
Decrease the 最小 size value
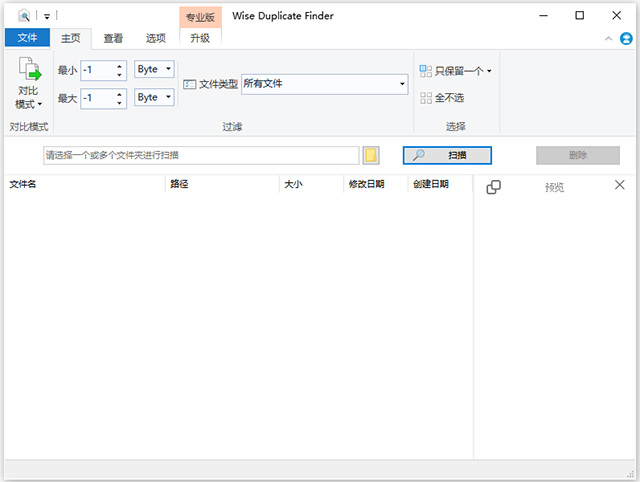[x=119, y=75]
